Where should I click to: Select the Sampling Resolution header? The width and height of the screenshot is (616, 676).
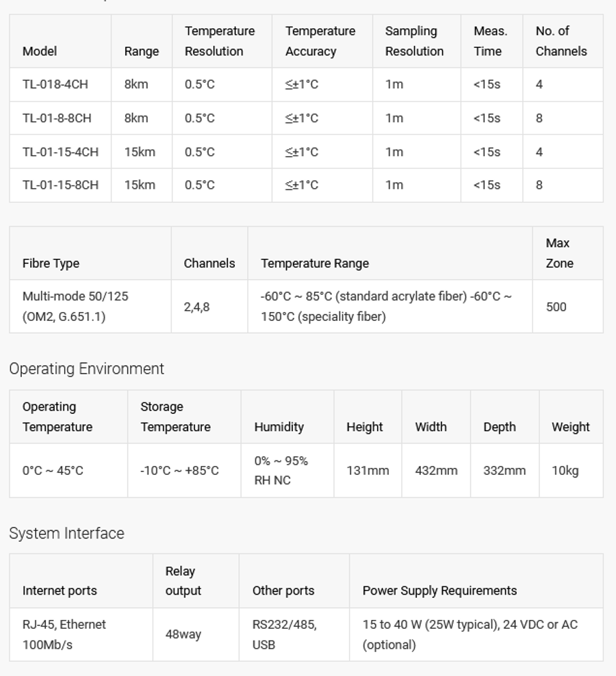[x=414, y=41]
